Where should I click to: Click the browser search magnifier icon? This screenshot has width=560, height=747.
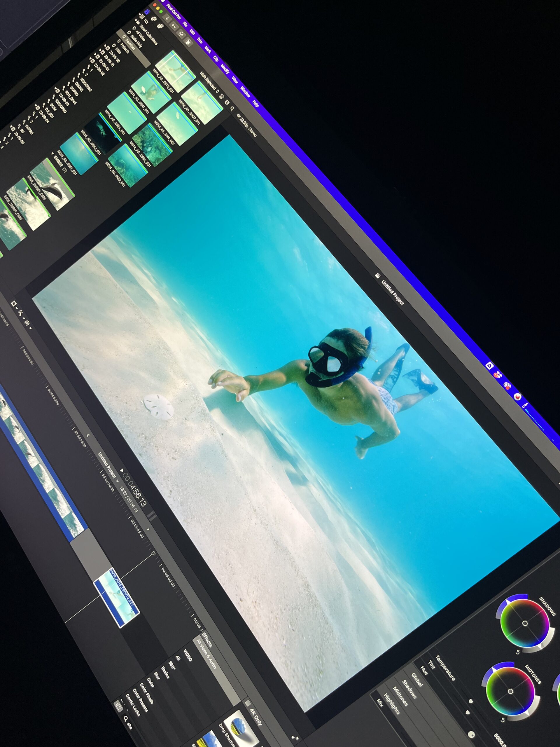232,109
